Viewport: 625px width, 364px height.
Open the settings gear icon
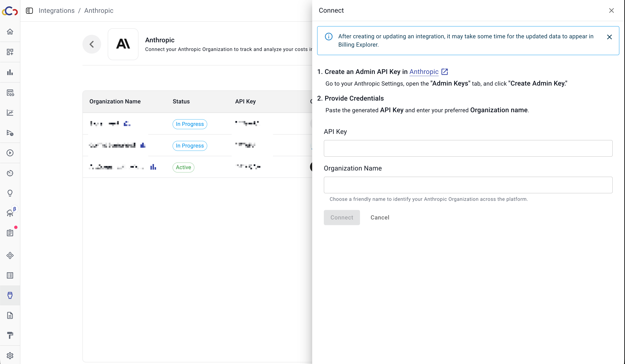[10, 355]
